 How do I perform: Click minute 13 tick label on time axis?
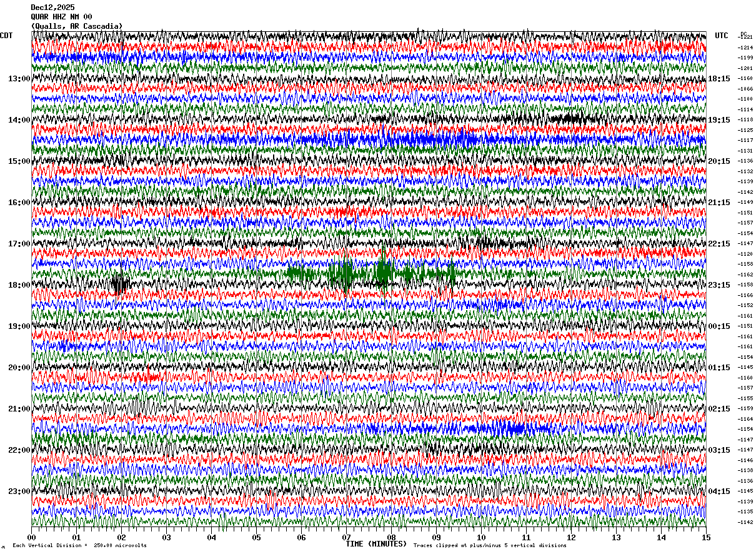(x=617, y=537)
